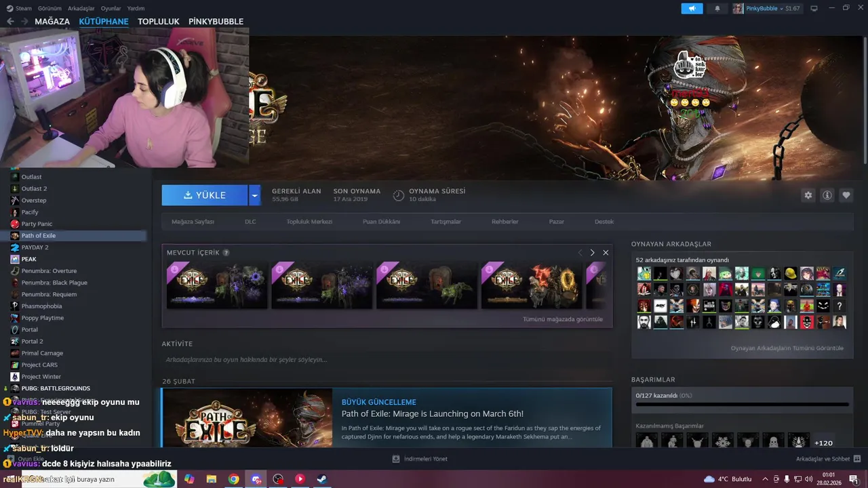Click the page vertical scrollbar
Image resolution: width=868 pixels, height=488 pixels.
(865, 99)
